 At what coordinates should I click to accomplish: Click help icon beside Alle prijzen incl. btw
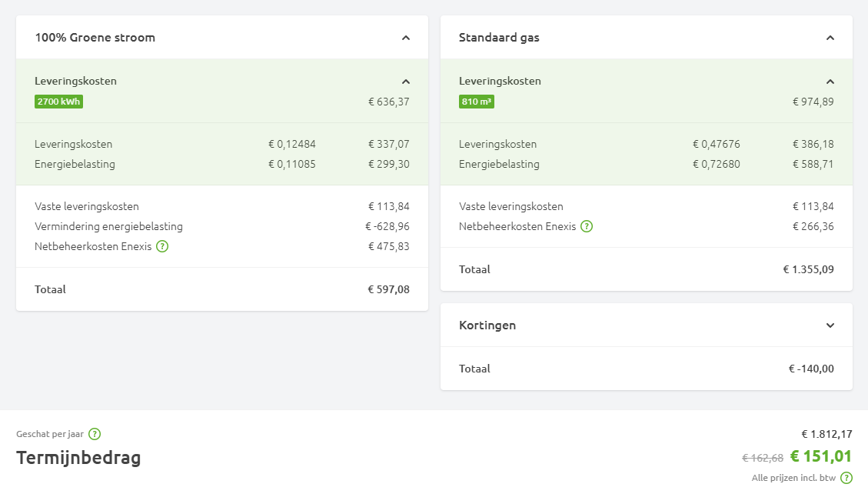846,478
